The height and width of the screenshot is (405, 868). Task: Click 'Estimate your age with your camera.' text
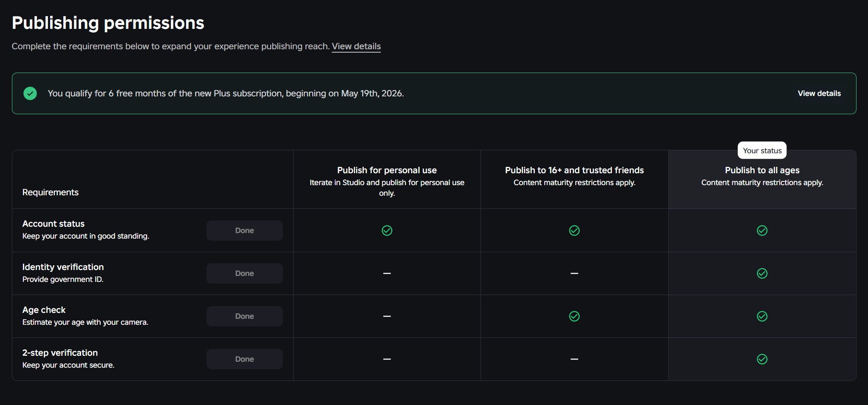tap(85, 322)
